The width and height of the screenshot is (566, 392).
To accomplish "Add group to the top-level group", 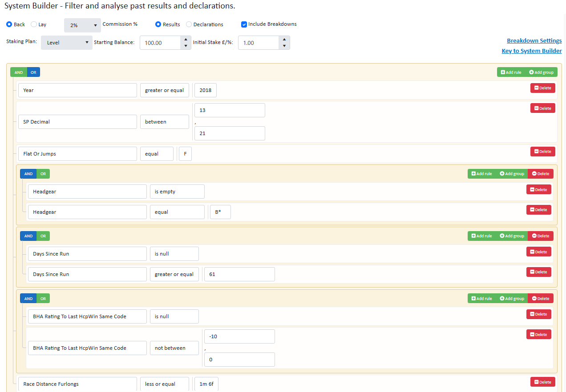I will pos(541,72).
